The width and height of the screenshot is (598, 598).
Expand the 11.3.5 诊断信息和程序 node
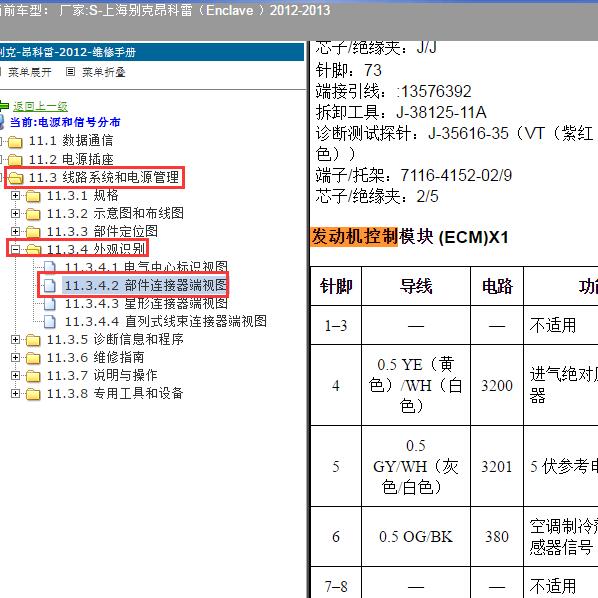point(15,339)
